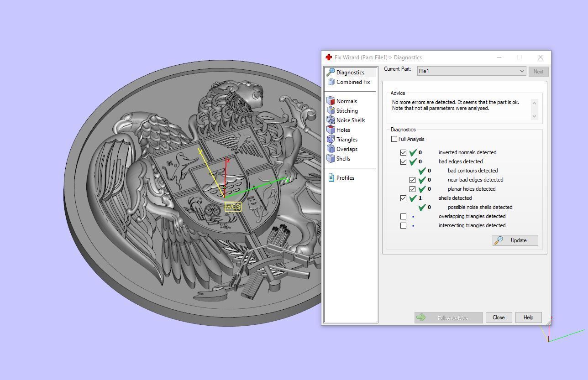
Task: Click the WCS label in viewport
Action: pyautogui.click(x=233, y=207)
